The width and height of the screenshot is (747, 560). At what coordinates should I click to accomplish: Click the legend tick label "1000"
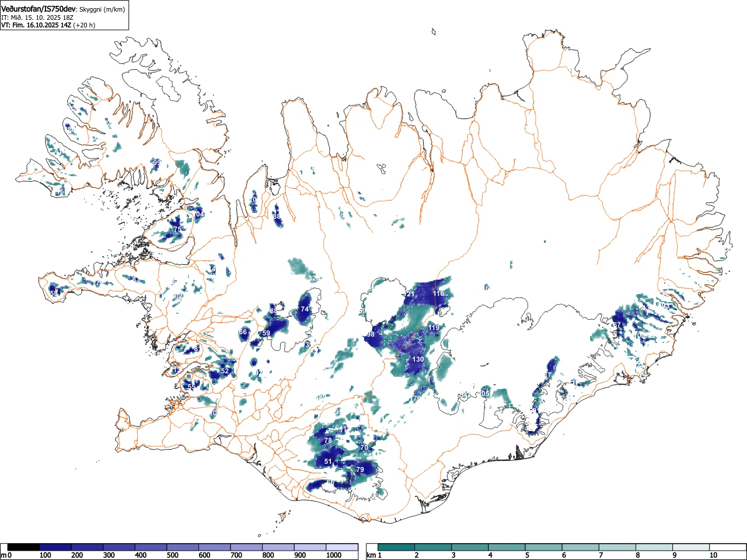click(x=333, y=555)
